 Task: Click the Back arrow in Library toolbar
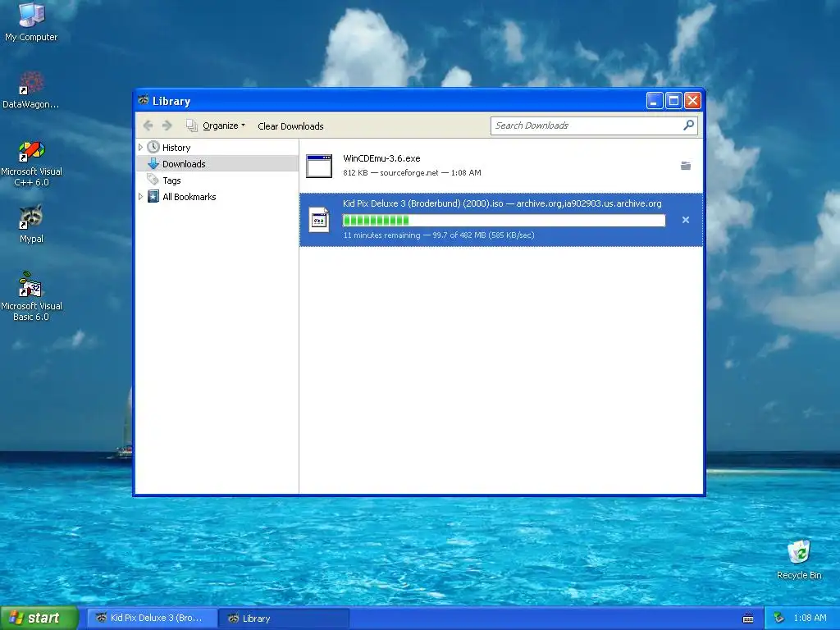point(148,126)
